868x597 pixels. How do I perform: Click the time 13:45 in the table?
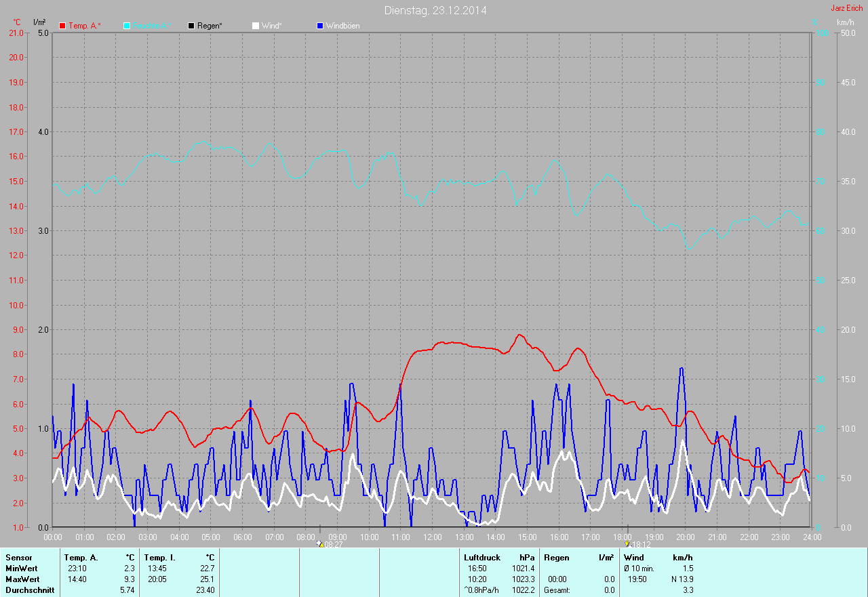tap(157, 568)
